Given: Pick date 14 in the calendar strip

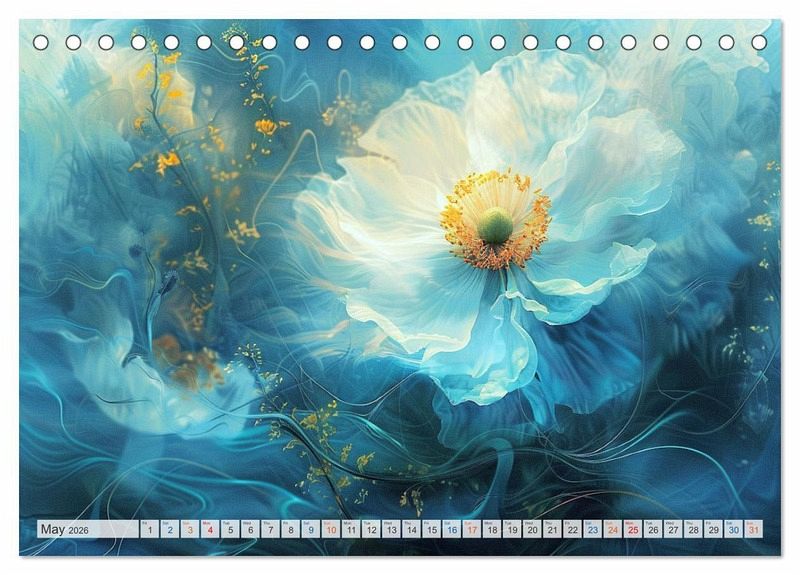Looking at the screenshot, I should coord(412,529).
